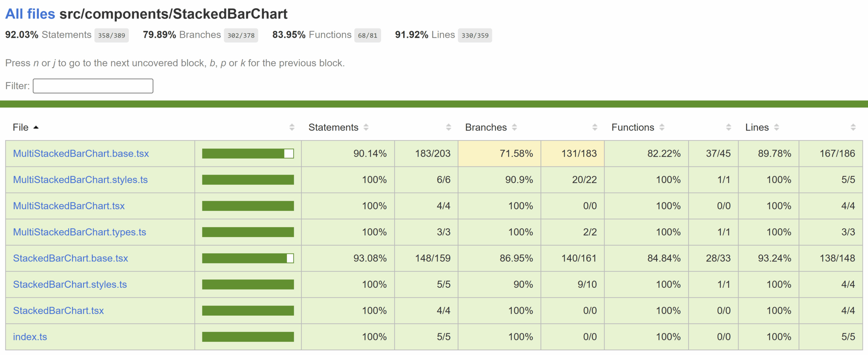Open StackedBarChart.base.tsx coverage details

70,258
